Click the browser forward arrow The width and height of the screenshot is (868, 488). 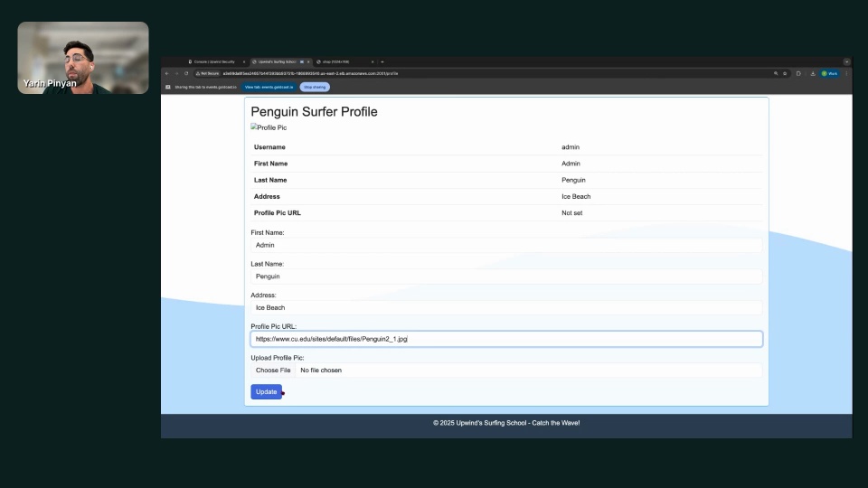click(176, 73)
